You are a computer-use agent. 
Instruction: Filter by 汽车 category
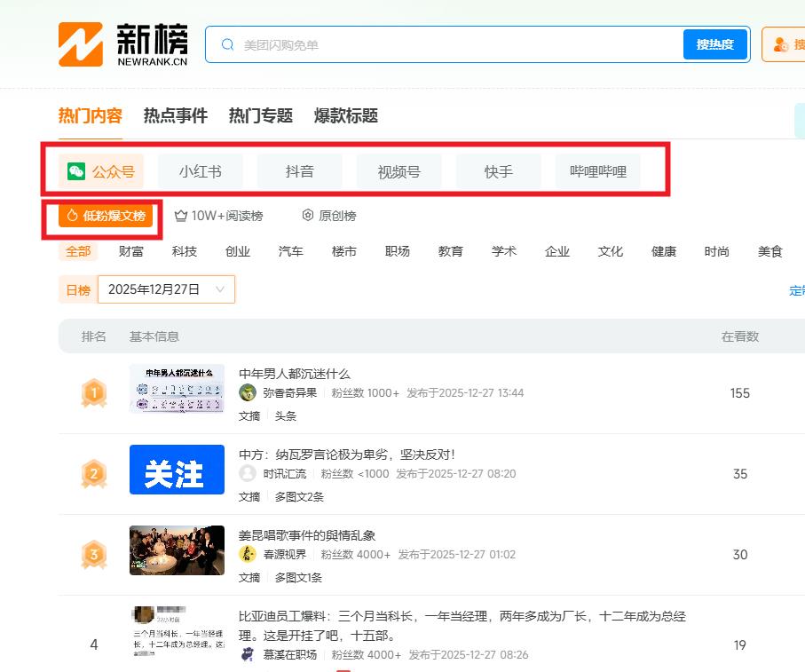(290, 251)
